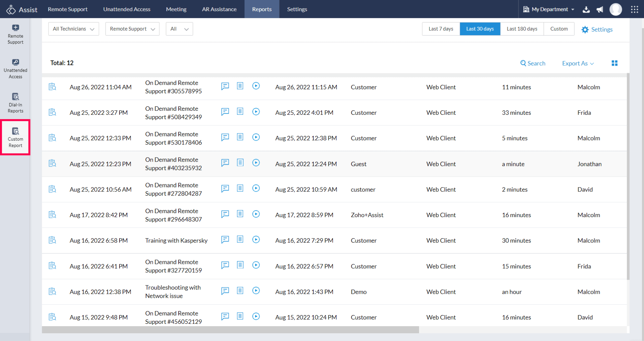644x341 pixels.
Task: Click the announcements megaphone icon
Action: (x=600, y=9)
